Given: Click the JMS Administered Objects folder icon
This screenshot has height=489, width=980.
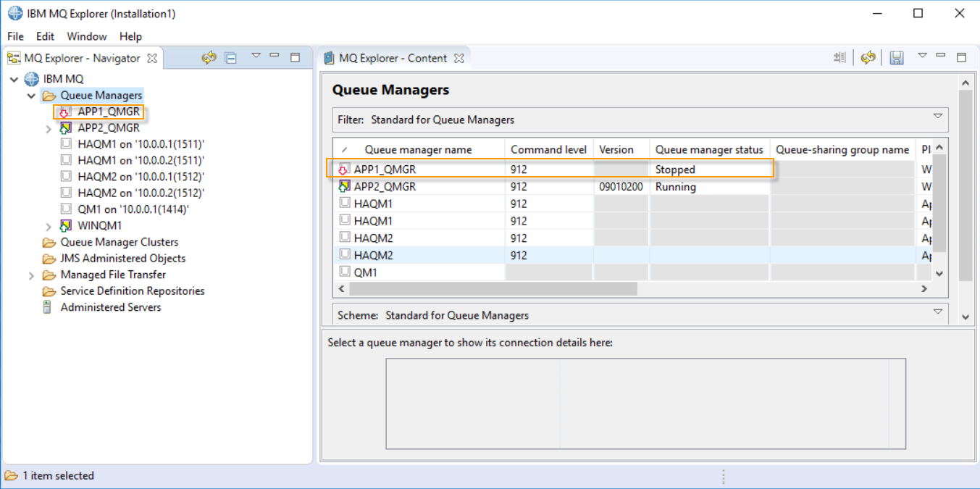Looking at the screenshot, I should tap(49, 259).
